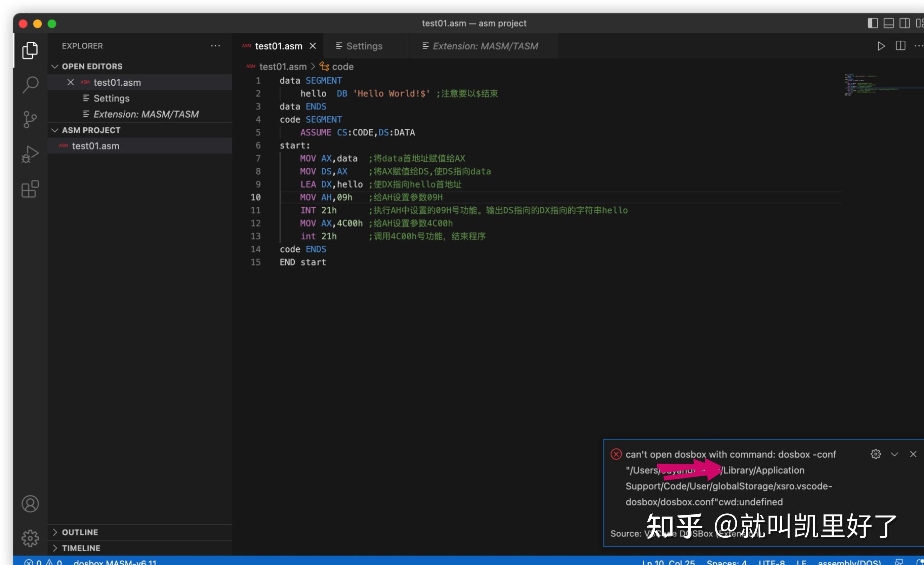Collapse the ASM PROJECT folder section
The height and width of the screenshot is (565, 924).
[55, 130]
